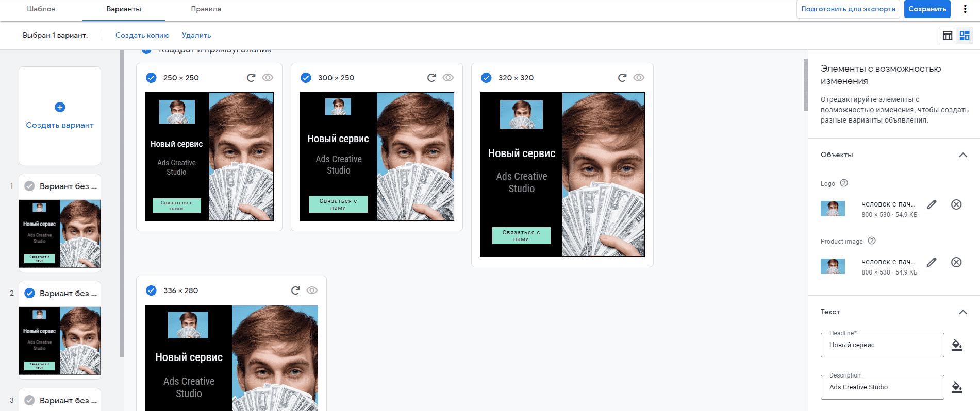Screen dimensions: 980x411
Task: Click the Logo image thumbnail
Action: [833, 208]
